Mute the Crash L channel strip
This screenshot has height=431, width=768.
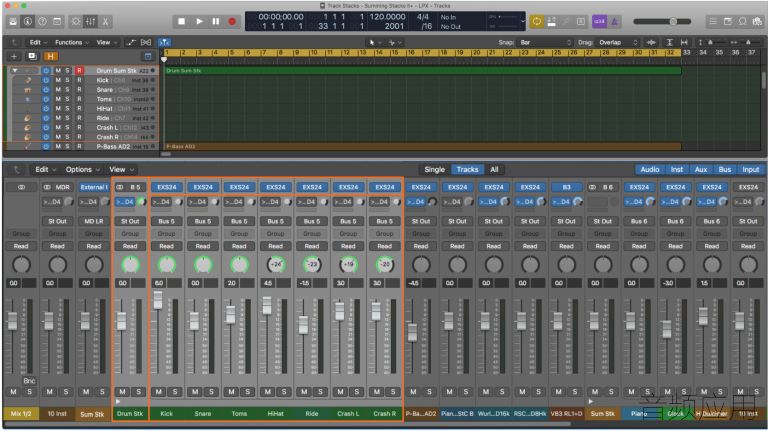tap(340, 392)
